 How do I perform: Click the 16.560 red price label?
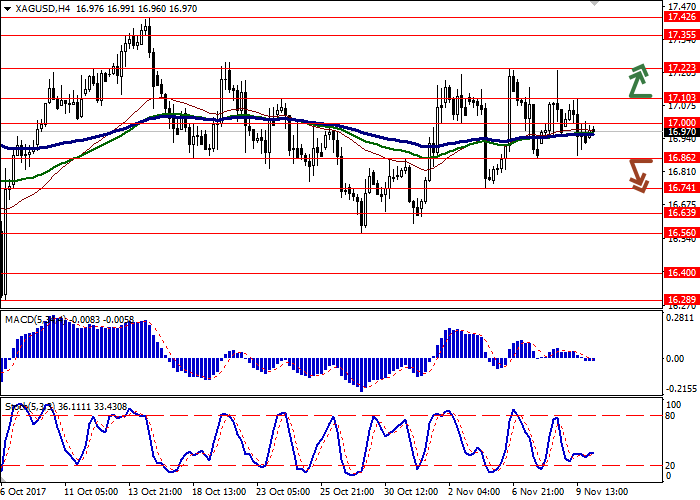[x=681, y=233]
